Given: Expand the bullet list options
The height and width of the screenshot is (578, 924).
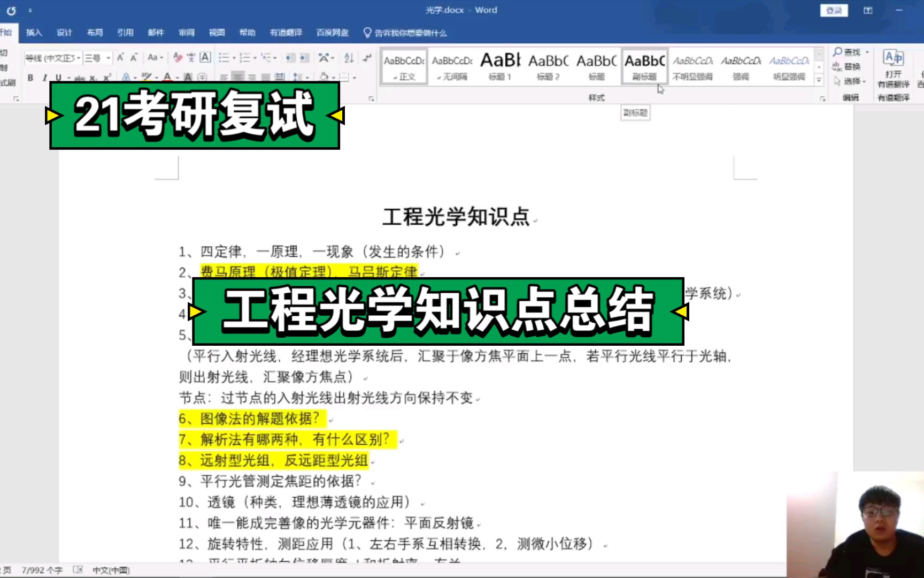Looking at the screenshot, I should (x=234, y=58).
